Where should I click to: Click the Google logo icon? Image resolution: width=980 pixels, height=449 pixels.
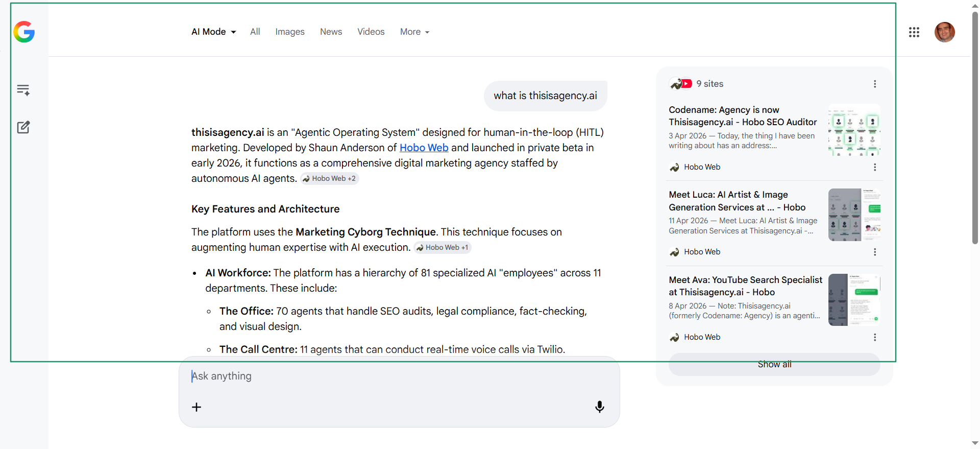click(24, 32)
